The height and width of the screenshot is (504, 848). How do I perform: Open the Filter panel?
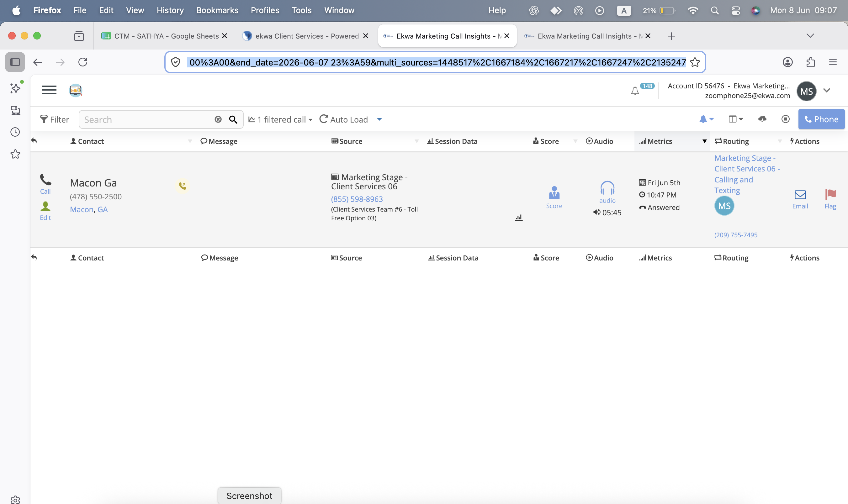tap(54, 119)
